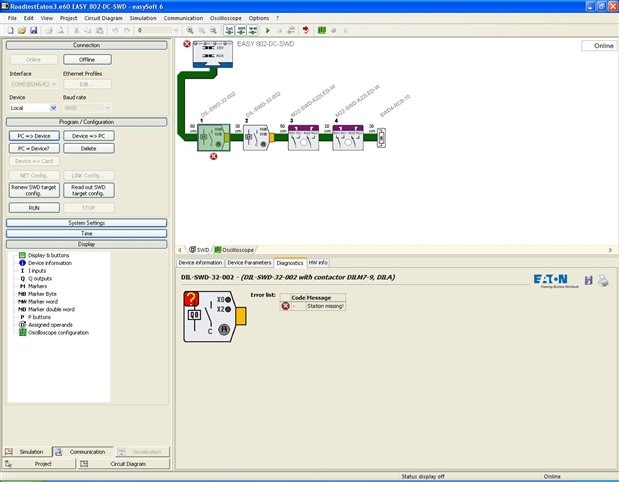The image size is (619, 482).
Task: Collapse the Connection section header
Action: (86, 45)
